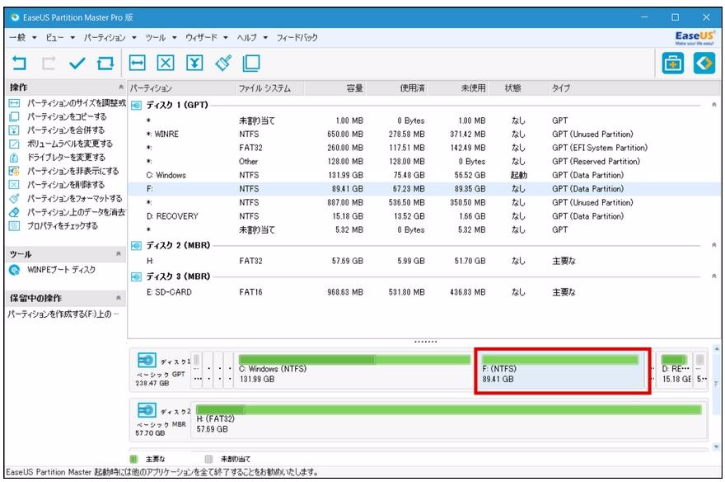The image size is (725, 482).
Task: Click the Redo toolbar icon
Action: (48, 63)
